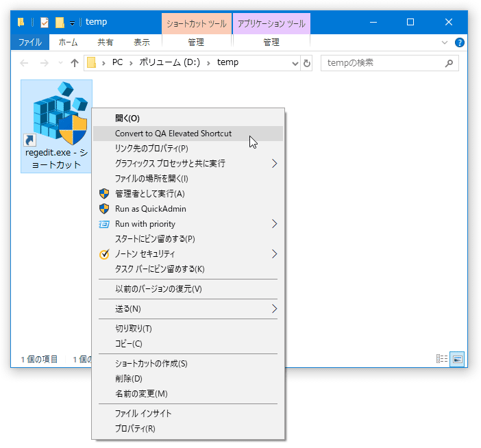Click temp in the address breadcrumb
The image size is (481, 448).
pyautogui.click(x=227, y=62)
